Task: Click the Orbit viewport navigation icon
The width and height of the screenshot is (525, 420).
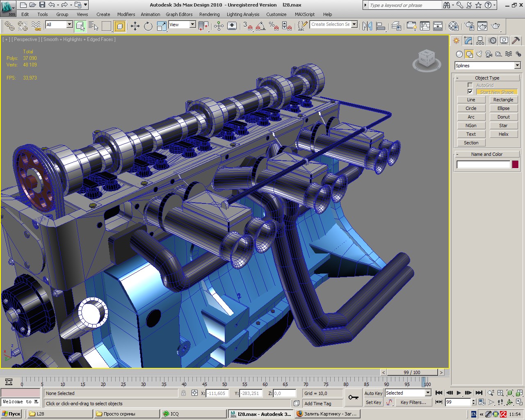Action: tap(510, 402)
